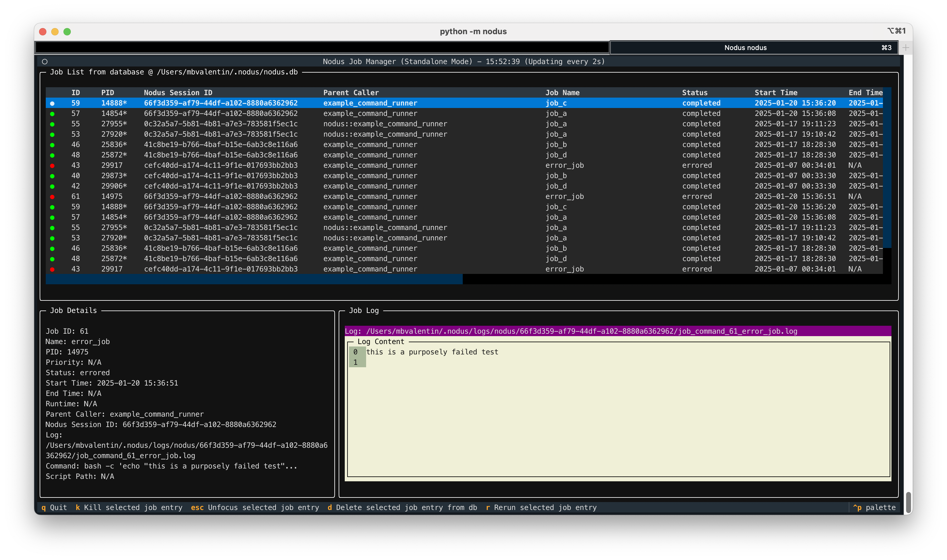Click the Start Time column header
The height and width of the screenshot is (560, 947).
[776, 92]
